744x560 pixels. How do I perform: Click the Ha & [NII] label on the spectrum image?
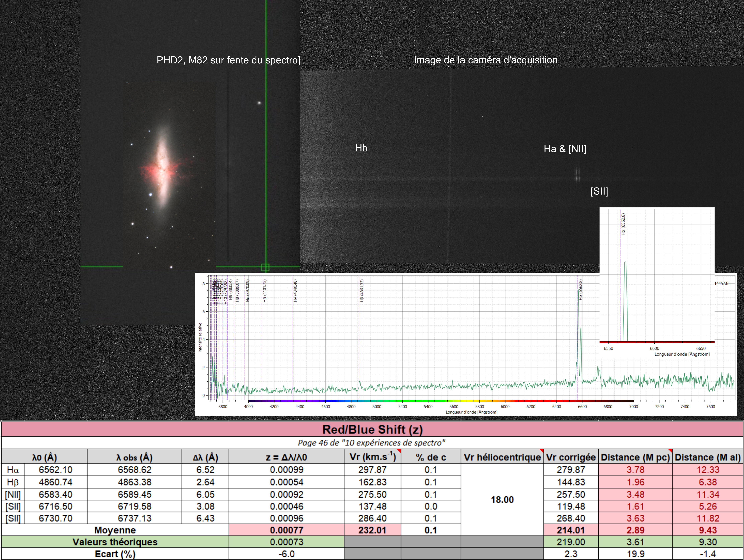pos(565,149)
